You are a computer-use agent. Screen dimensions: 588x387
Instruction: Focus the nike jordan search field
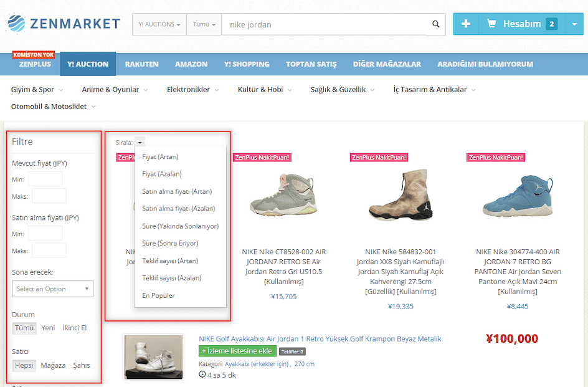(x=325, y=24)
